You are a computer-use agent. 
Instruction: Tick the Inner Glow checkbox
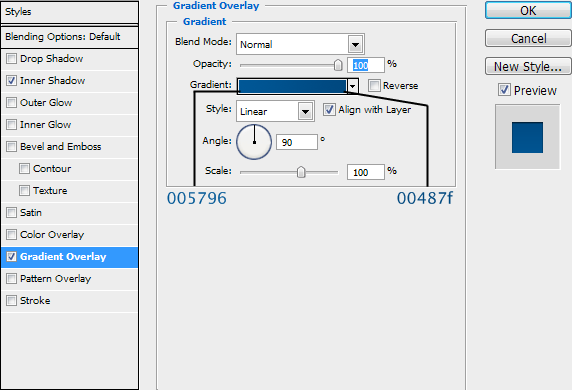[x=12, y=124]
